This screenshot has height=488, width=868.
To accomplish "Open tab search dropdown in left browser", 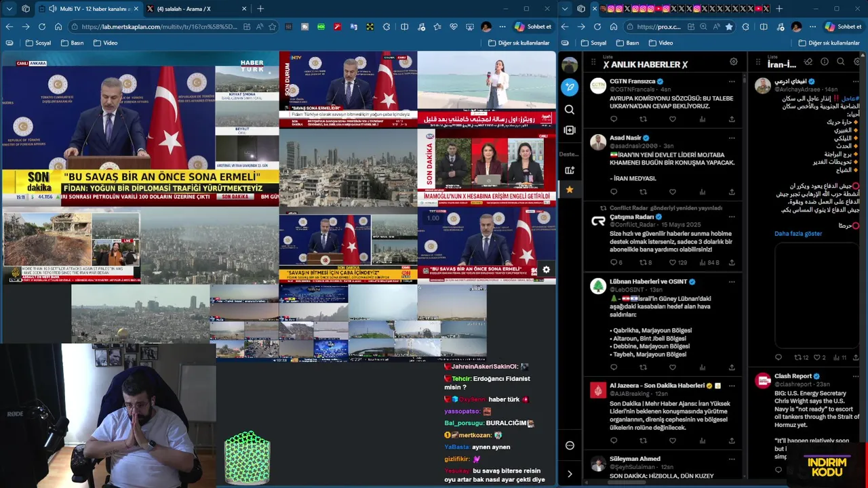I will [x=9, y=9].
